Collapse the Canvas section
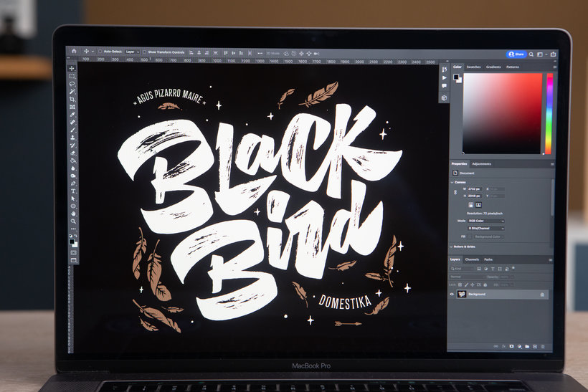588x392 pixels. pyautogui.click(x=452, y=182)
